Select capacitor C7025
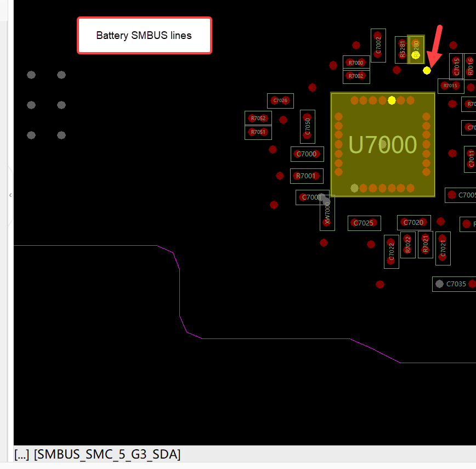This screenshot has height=469, width=476. point(364,223)
